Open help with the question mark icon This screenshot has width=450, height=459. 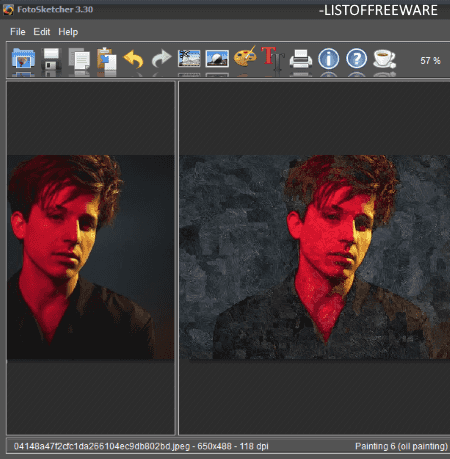click(x=356, y=59)
